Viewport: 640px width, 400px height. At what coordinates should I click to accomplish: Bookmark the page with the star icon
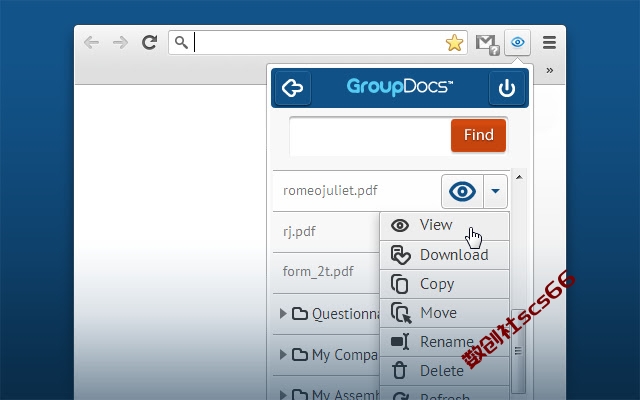[454, 42]
